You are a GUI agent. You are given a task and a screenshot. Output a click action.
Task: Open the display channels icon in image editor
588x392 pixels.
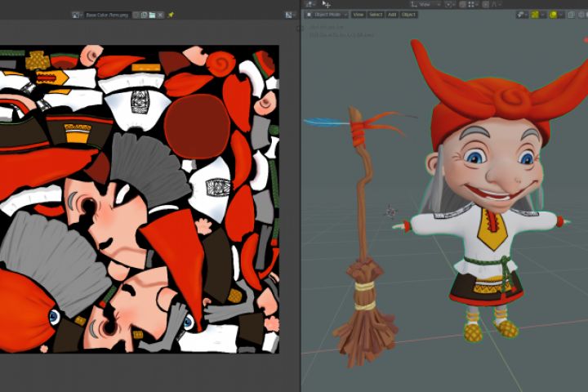(x=289, y=15)
